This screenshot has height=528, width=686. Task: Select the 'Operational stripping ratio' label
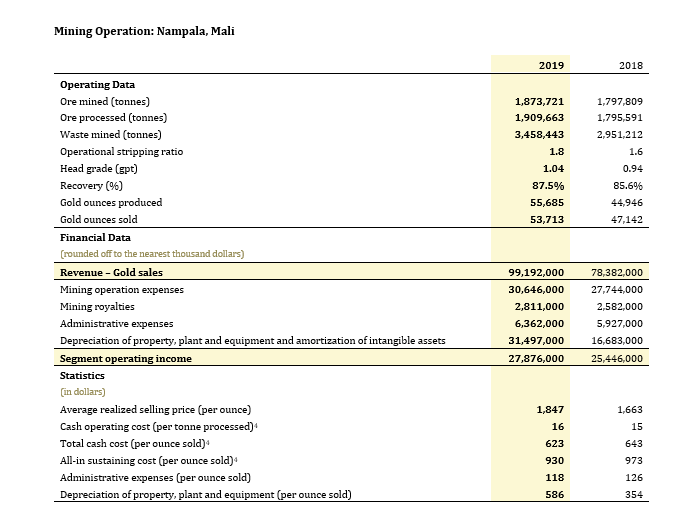coord(122,152)
